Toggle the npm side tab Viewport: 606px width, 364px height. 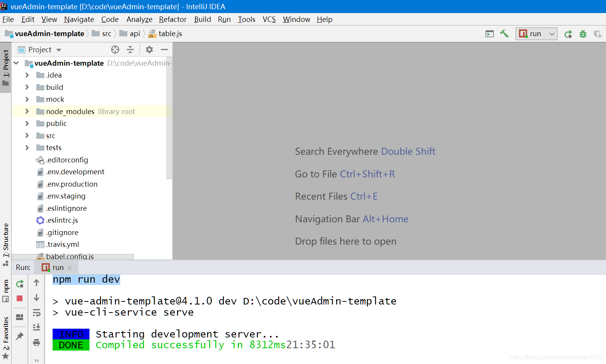tap(5, 291)
